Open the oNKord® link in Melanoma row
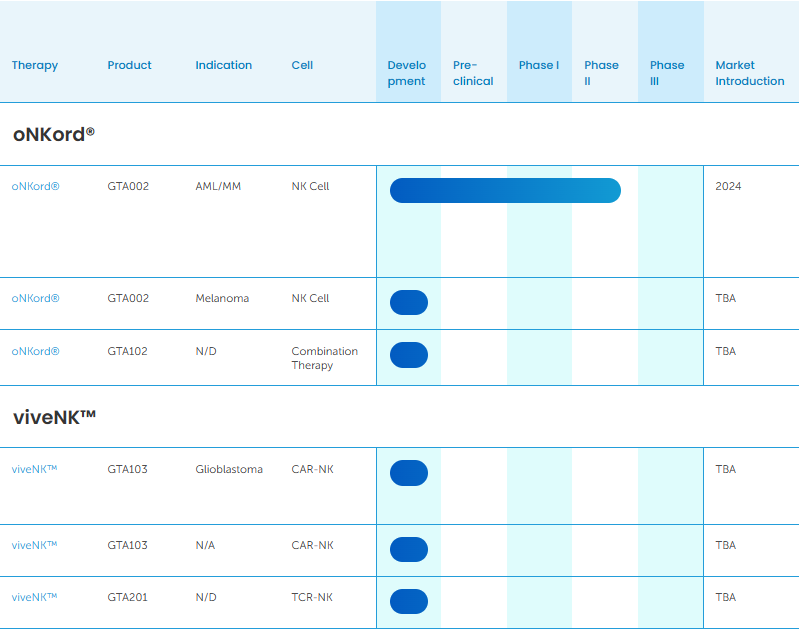This screenshot has height=632, width=799. tap(35, 298)
